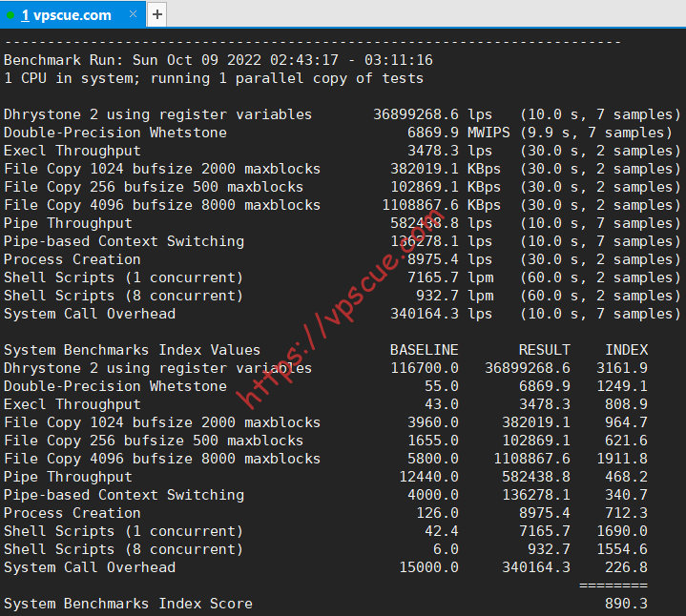Click 'Pipe-based Context Switching' in the top results
This screenshot has width=686, height=616.
click(124, 241)
